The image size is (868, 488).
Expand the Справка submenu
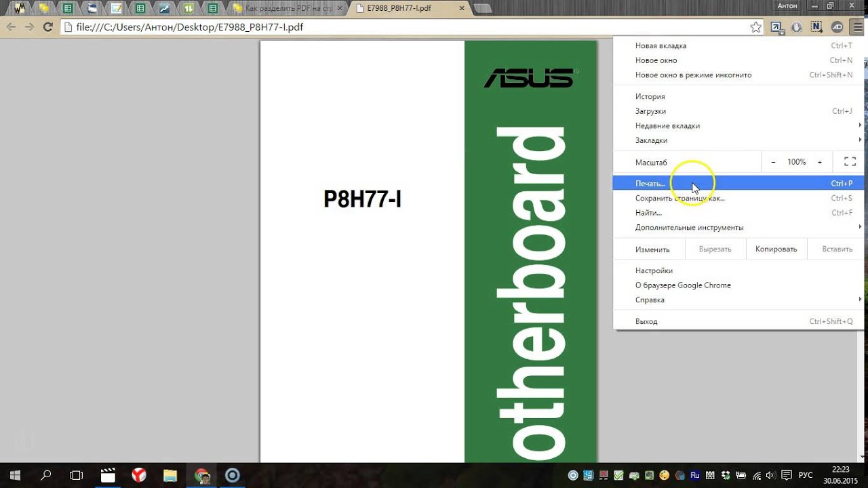738,300
